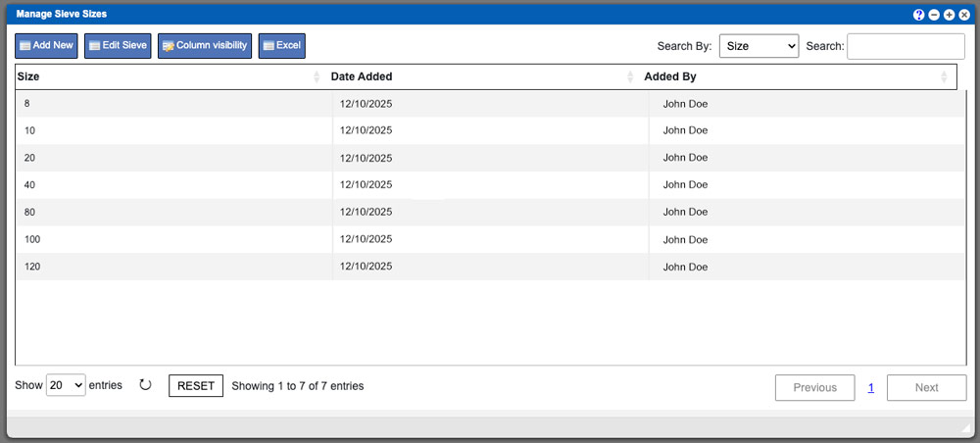Click the Add New button
This screenshot has height=443, width=980.
pos(46,46)
